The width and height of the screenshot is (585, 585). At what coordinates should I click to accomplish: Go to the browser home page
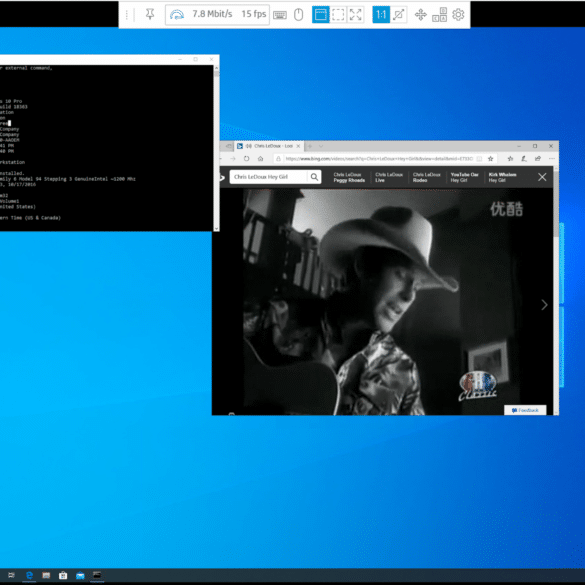click(260, 159)
